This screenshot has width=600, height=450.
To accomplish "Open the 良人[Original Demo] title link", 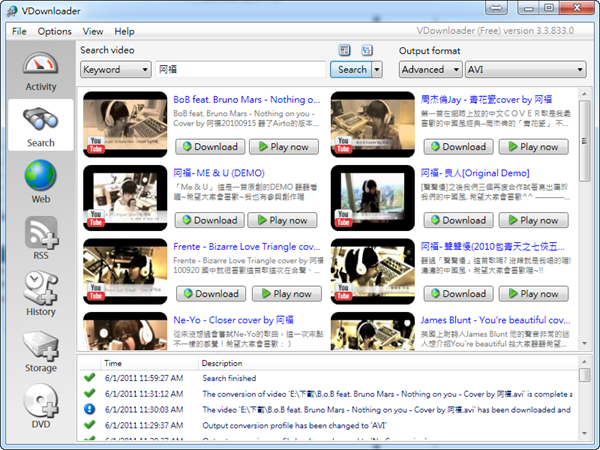I will click(475, 173).
